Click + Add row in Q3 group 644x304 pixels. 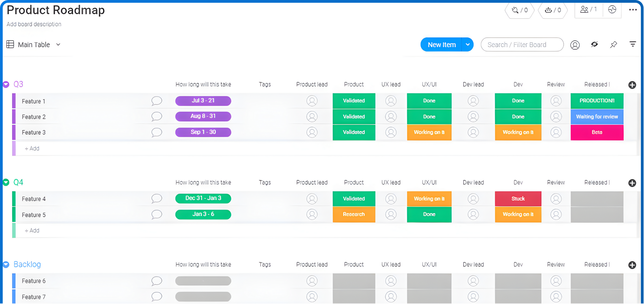click(32, 148)
